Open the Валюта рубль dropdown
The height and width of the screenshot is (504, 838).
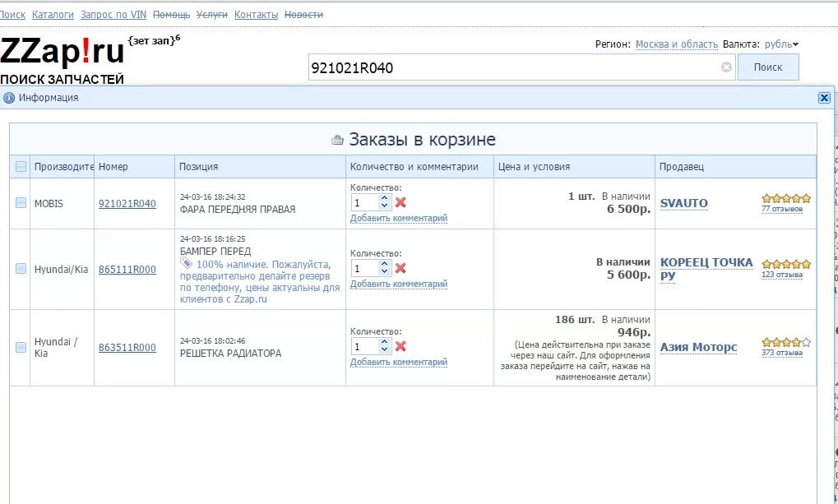tap(781, 44)
